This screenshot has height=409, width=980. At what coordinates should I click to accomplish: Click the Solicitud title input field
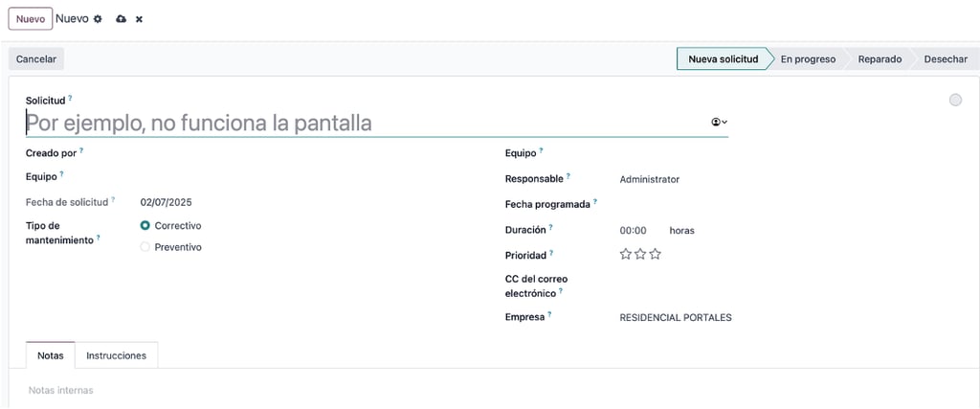(x=367, y=124)
